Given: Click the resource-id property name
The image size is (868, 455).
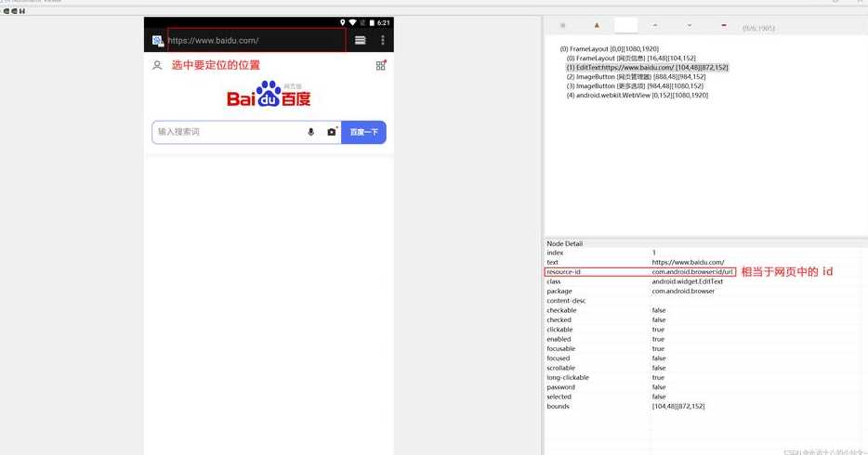Looking at the screenshot, I should click(x=563, y=271).
